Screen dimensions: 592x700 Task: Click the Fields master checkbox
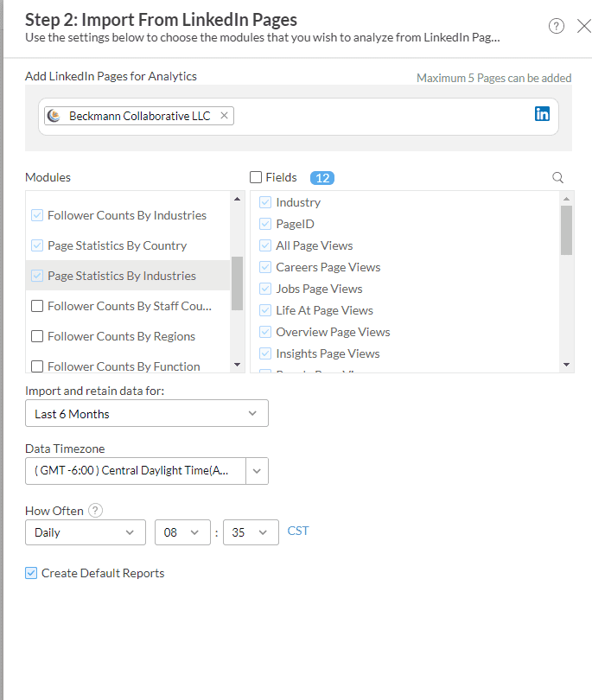point(257,177)
